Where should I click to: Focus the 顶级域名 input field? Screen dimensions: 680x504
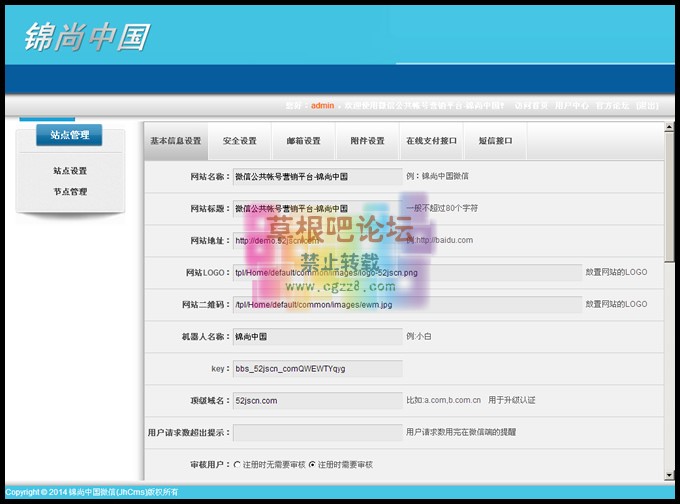coord(317,401)
